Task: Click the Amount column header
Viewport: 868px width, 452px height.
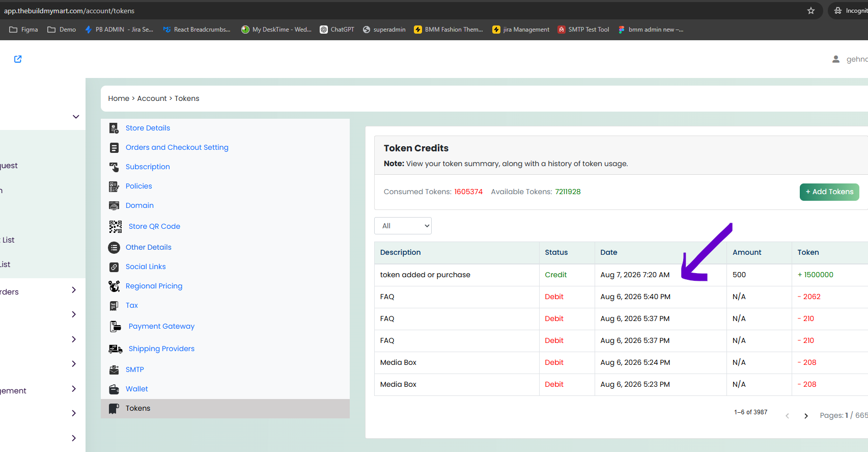Action: coord(747,252)
